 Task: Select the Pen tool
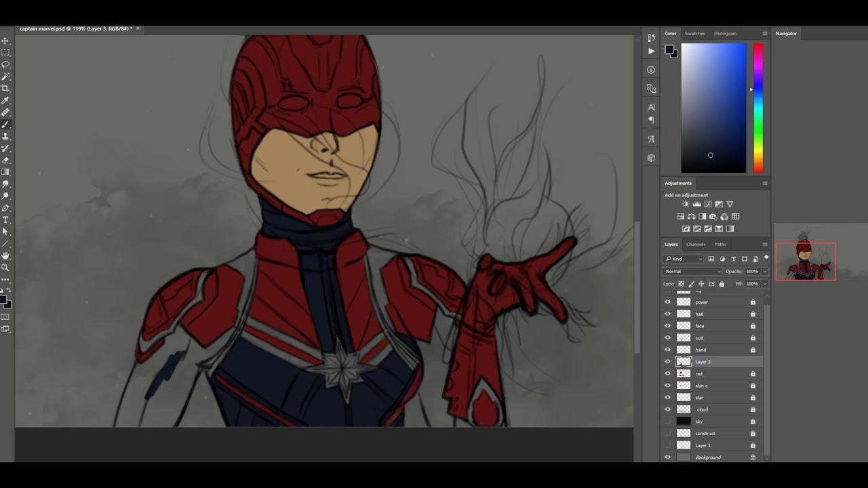point(5,208)
